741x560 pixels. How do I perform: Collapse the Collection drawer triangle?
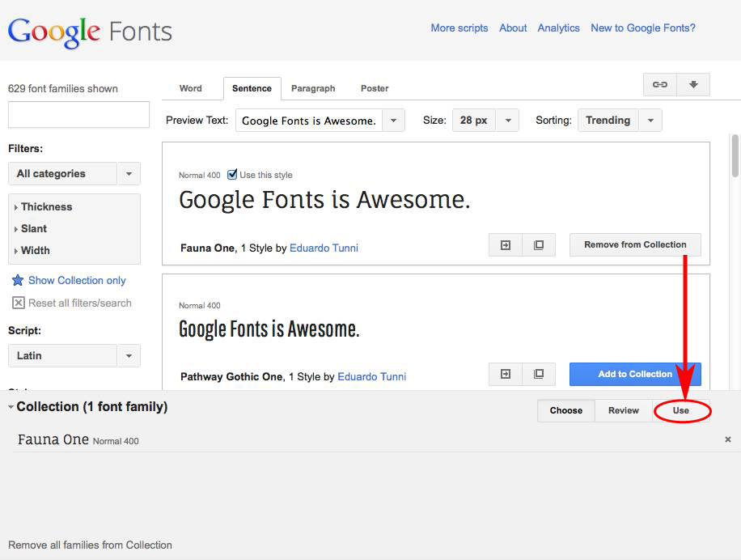click(11, 407)
